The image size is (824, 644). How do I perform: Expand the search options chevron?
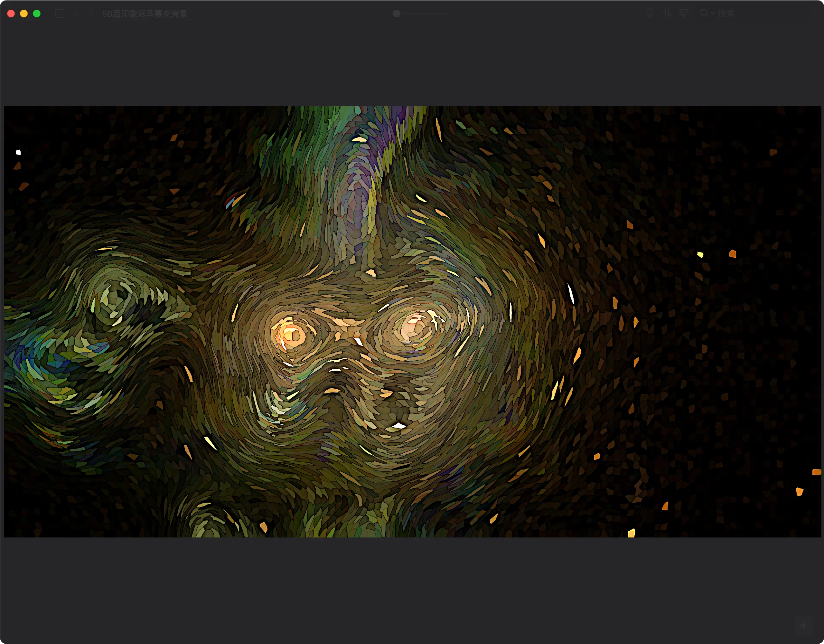click(713, 14)
